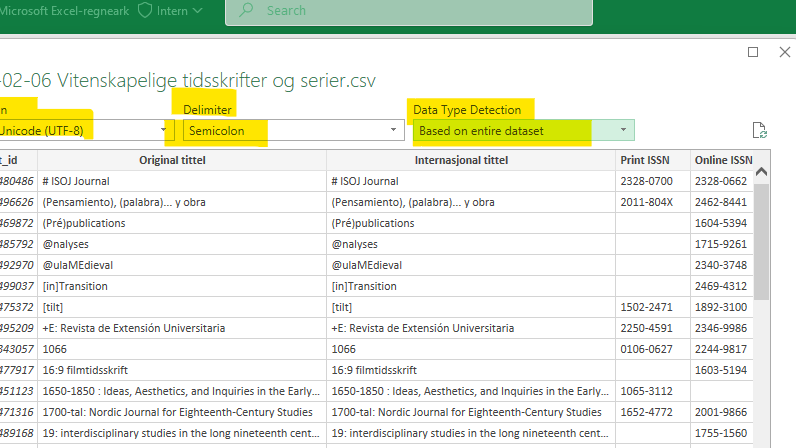Select '[in]Transition' in Original tittel column
This screenshot has width=796, height=448.
click(75, 286)
